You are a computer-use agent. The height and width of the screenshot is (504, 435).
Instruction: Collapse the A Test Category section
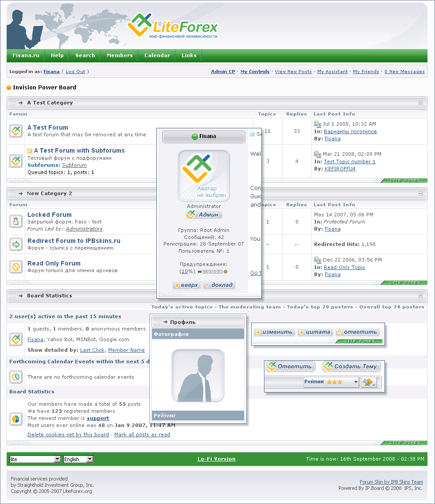[420, 103]
